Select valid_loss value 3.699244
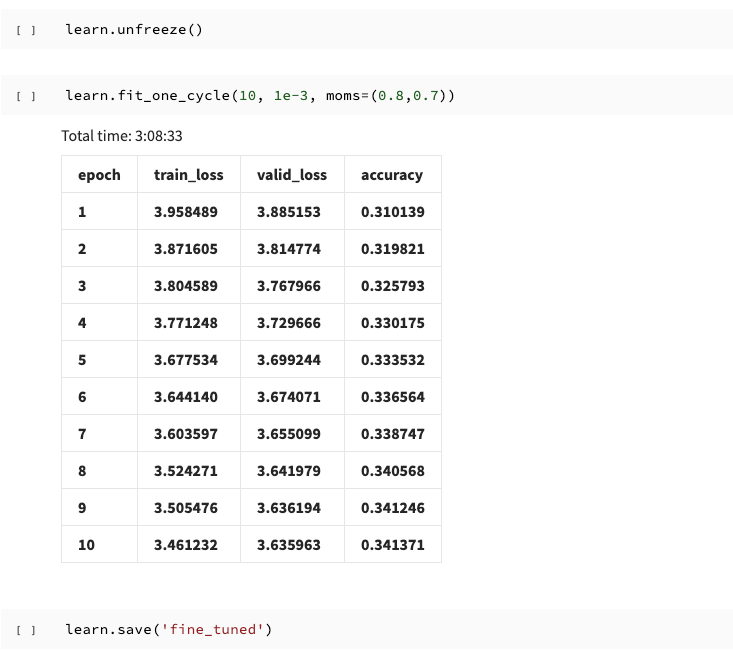 click(288, 359)
